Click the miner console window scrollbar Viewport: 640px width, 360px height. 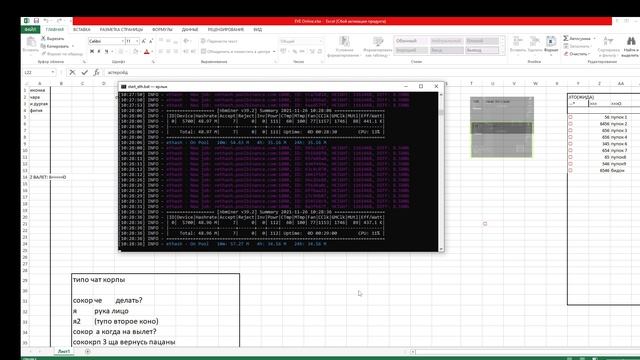coord(441,171)
